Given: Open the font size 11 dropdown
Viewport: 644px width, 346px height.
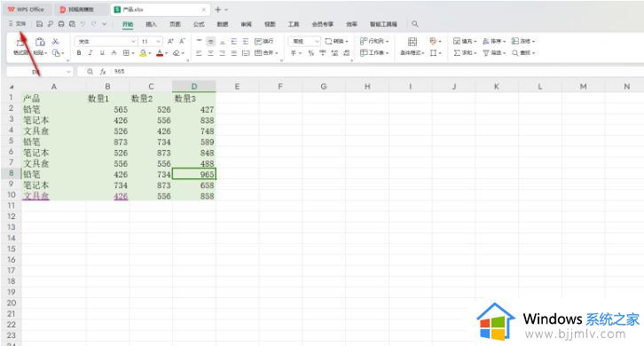Looking at the screenshot, I should click(158, 42).
